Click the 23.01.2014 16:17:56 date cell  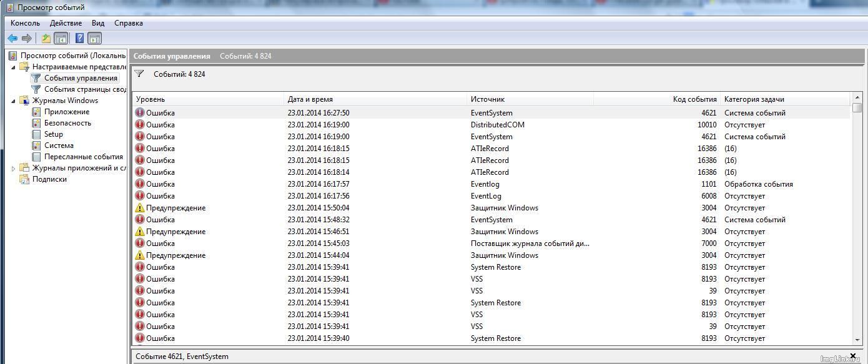pos(318,196)
